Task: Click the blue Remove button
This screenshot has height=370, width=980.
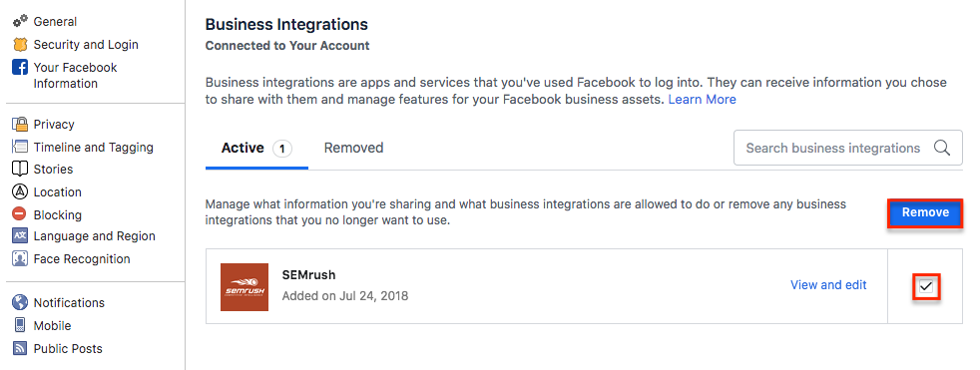Action: click(925, 212)
